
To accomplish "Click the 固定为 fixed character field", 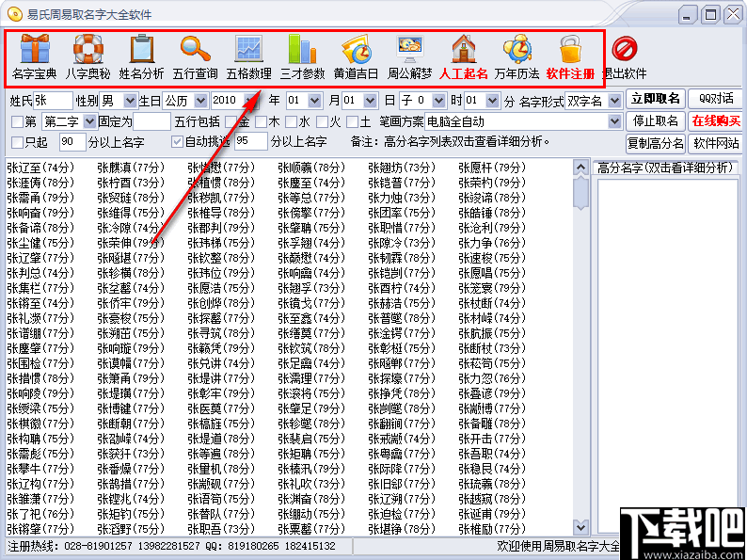I will click(x=151, y=121).
